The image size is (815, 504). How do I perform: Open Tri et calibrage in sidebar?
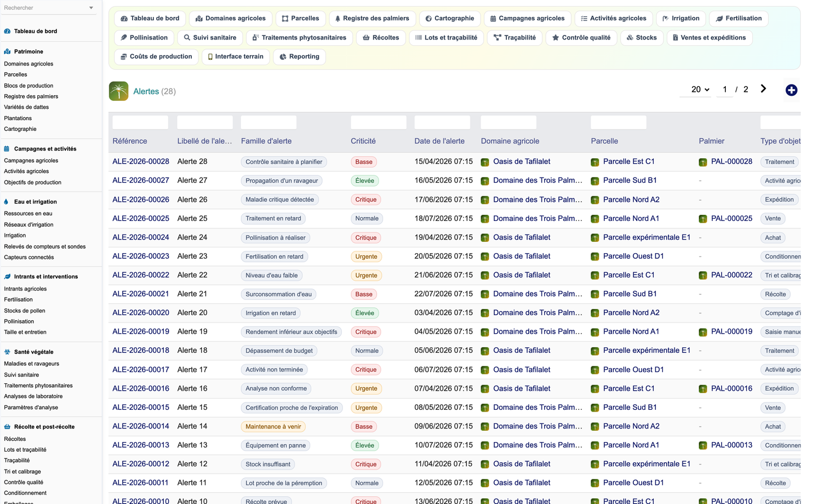point(23,472)
